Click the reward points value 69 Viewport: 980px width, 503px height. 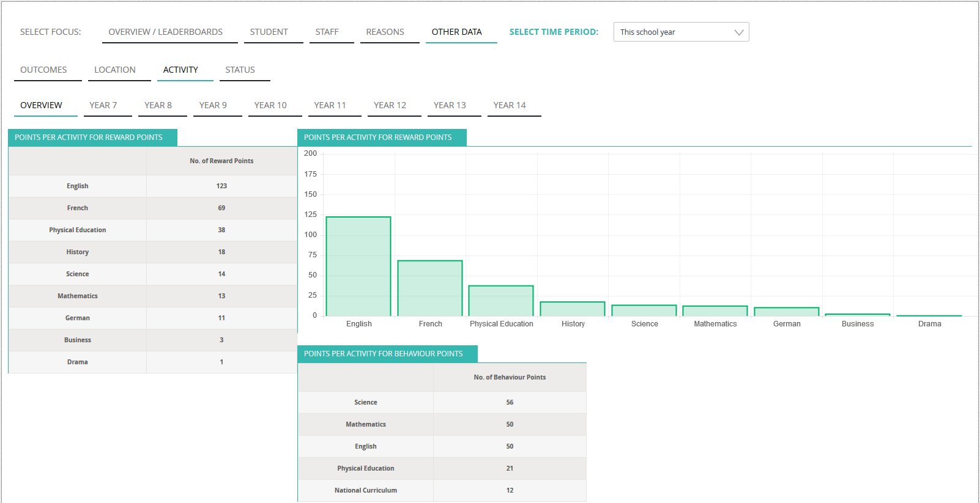221,208
